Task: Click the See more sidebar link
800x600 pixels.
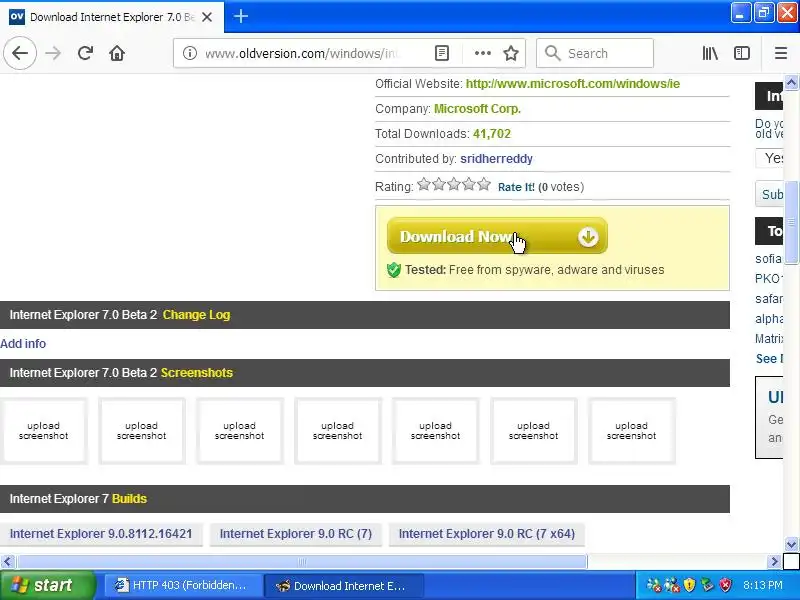Action: 769,359
